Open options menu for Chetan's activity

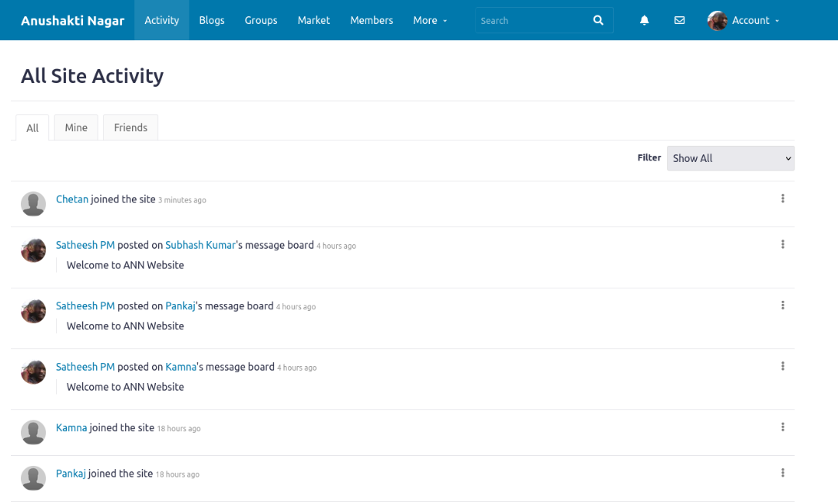pos(782,198)
